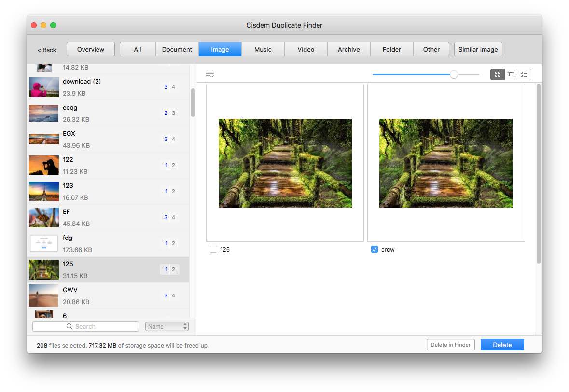Select the 123 Eiffel Tower row

coord(108,192)
